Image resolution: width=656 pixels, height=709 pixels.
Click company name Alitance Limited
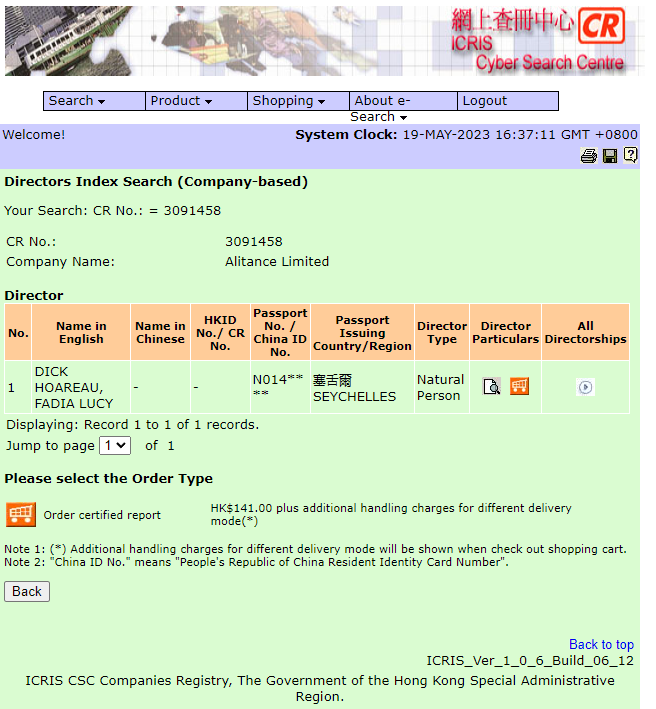pyautogui.click(x=277, y=262)
